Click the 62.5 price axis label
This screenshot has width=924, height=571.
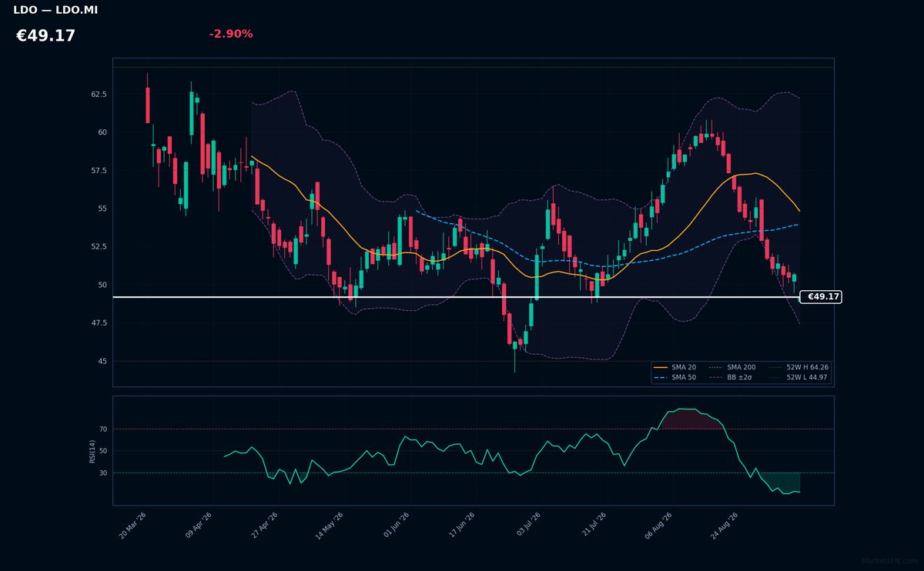point(99,95)
